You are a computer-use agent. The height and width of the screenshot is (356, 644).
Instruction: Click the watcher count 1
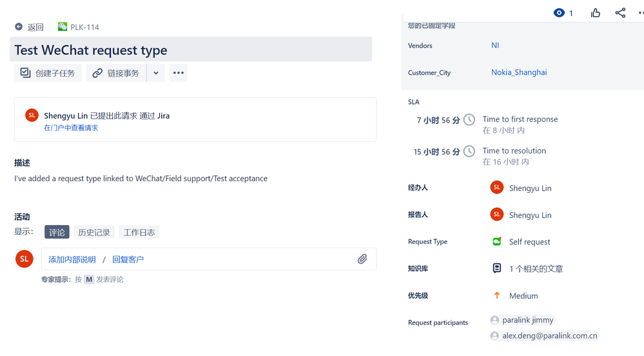pyautogui.click(x=571, y=13)
